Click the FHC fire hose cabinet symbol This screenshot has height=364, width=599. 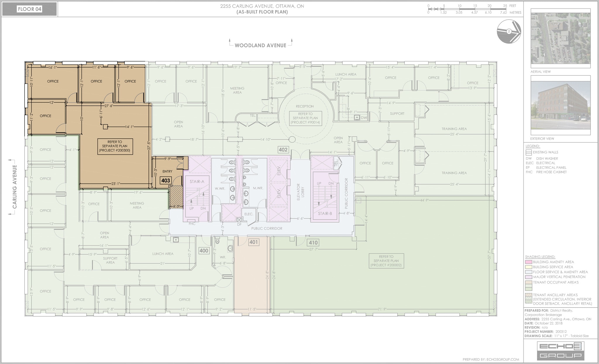coord(191,221)
